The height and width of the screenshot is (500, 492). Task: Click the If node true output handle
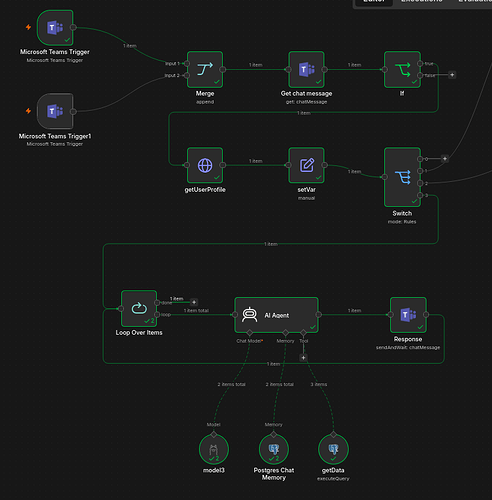tap(420, 63)
